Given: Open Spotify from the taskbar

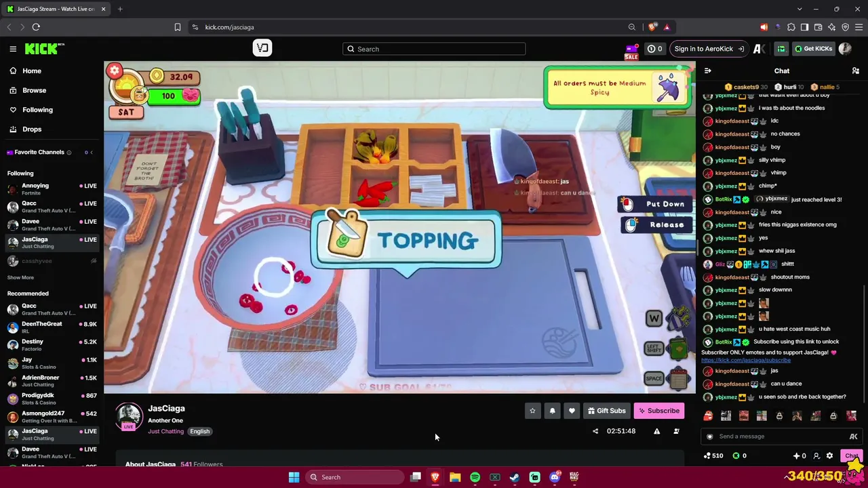Looking at the screenshot, I should (x=475, y=477).
